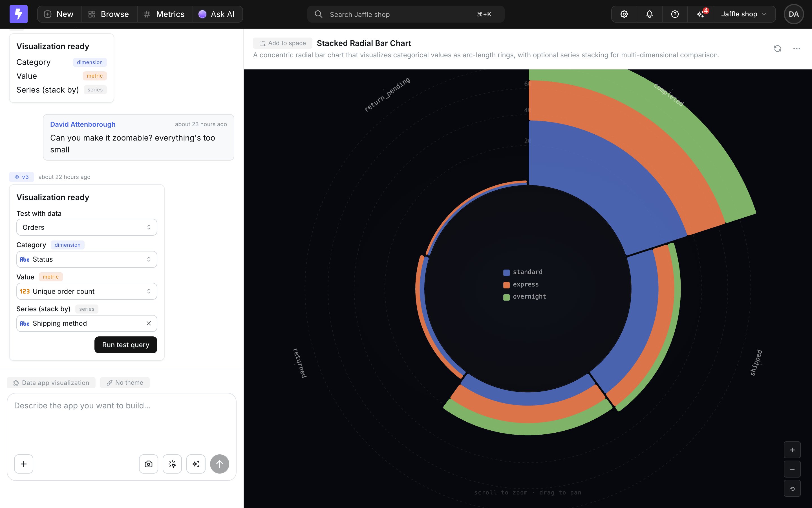Click the search magnifier icon

(x=318, y=14)
